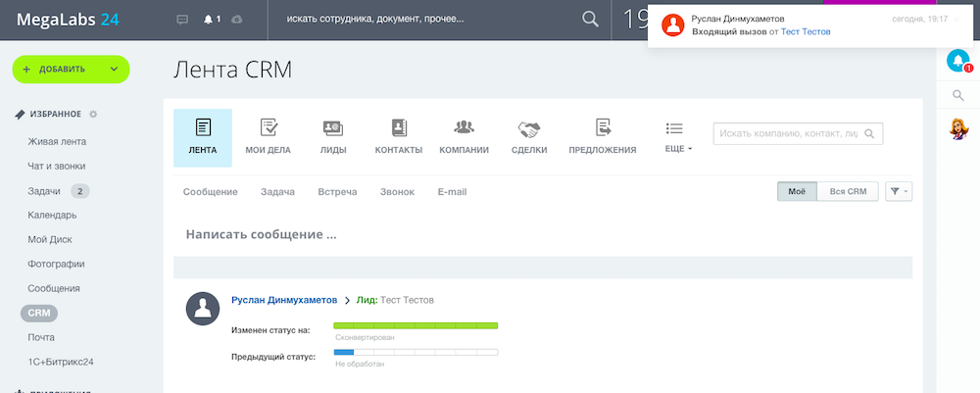Select the Задача tab
This screenshot has height=393, width=980.
277,192
